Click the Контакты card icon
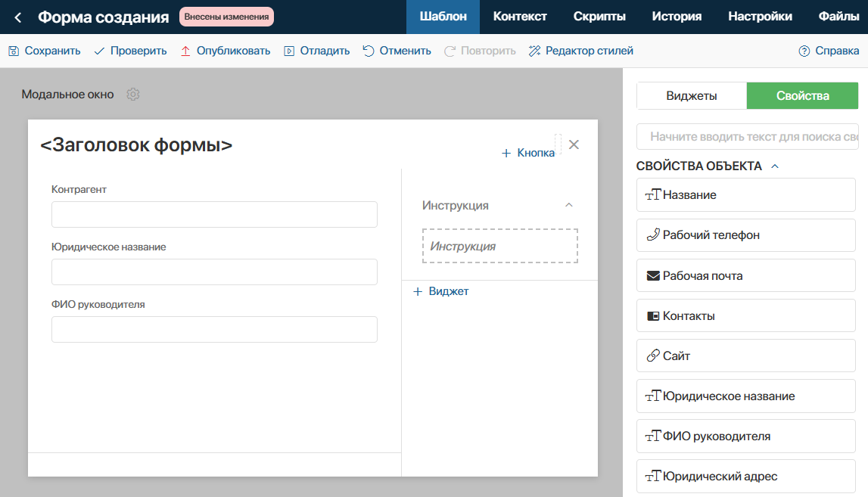The height and width of the screenshot is (497, 868). (653, 316)
